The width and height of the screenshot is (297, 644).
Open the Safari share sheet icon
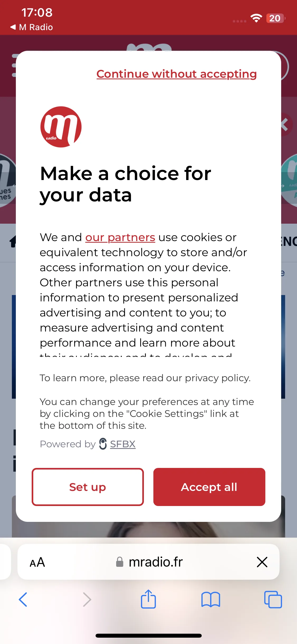point(148,599)
